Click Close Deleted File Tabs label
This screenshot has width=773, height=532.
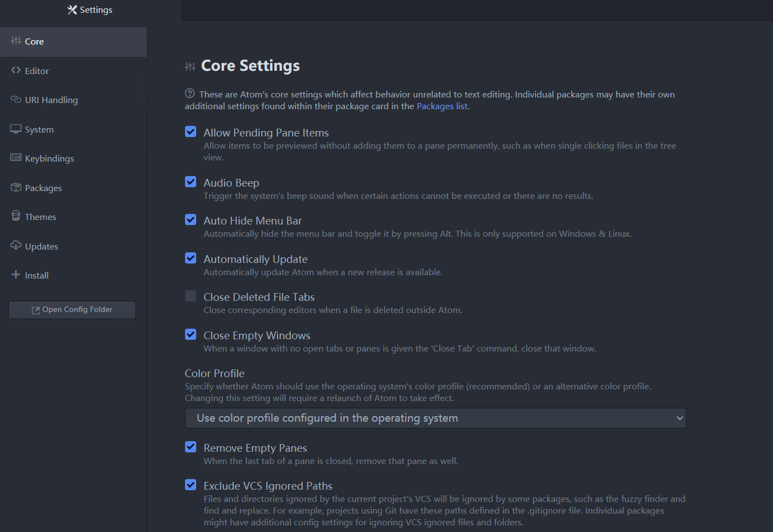point(259,297)
